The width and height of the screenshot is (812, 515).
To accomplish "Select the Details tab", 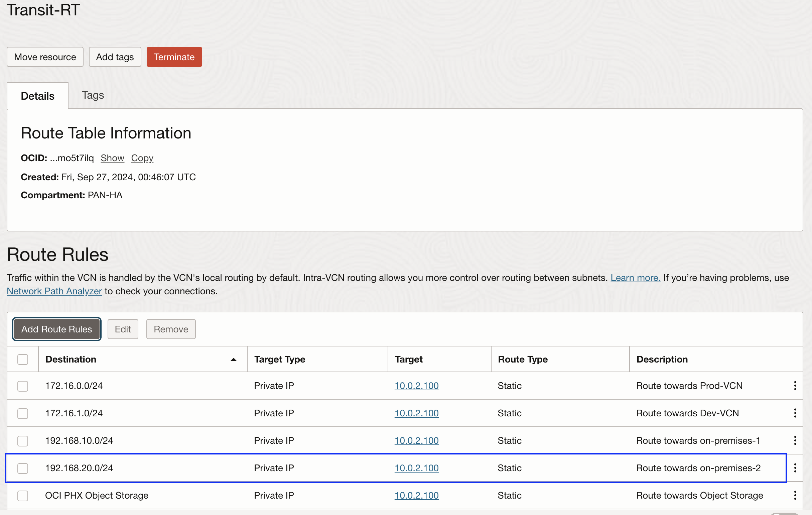I will tap(37, 96).
